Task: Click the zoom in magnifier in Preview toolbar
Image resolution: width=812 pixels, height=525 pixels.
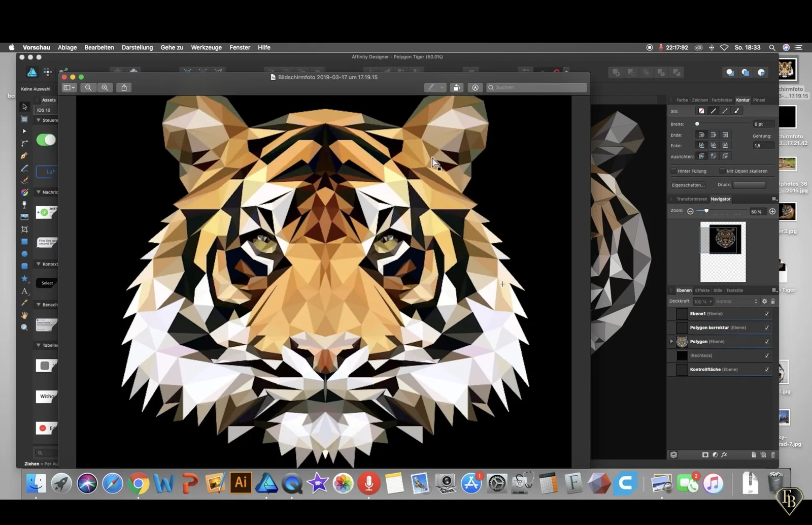Action: [x=105, y=87]
